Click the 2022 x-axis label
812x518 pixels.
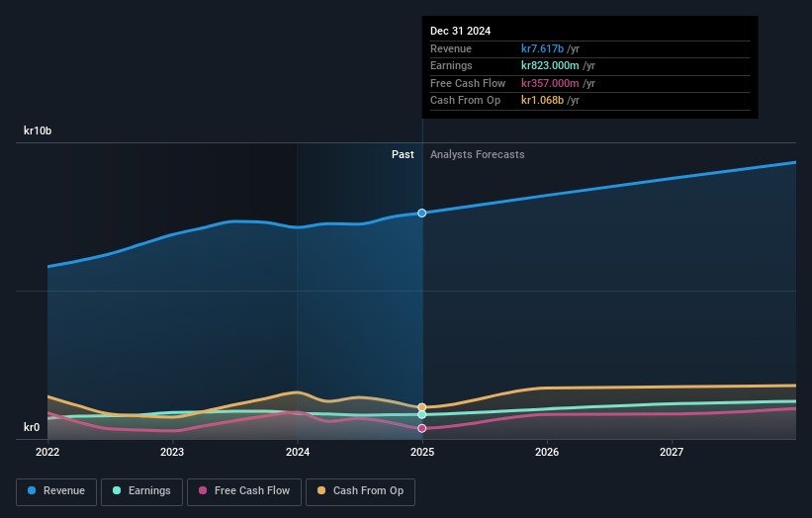(x=47, y=453)
